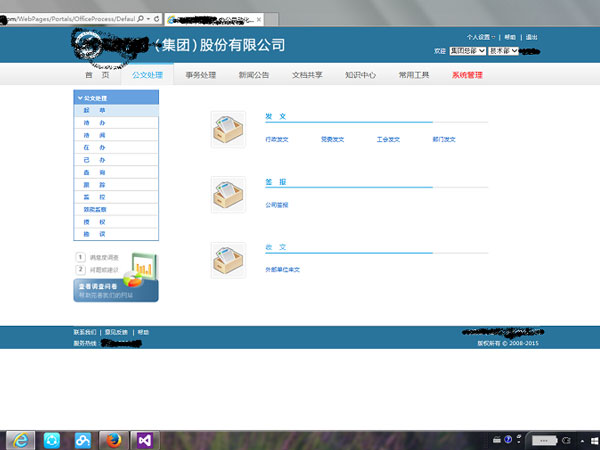Click the 签报 document box icon
Image resolution: width=600 pixels, height=450 pixels.
[228, 195]
